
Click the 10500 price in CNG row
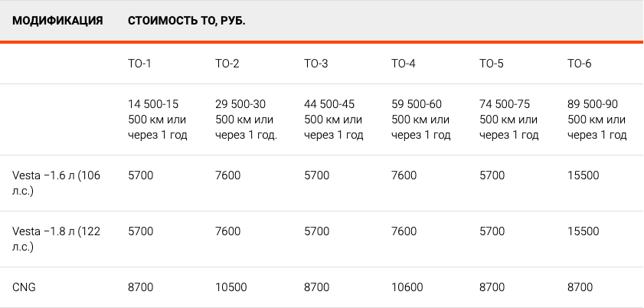coord(231,287)
